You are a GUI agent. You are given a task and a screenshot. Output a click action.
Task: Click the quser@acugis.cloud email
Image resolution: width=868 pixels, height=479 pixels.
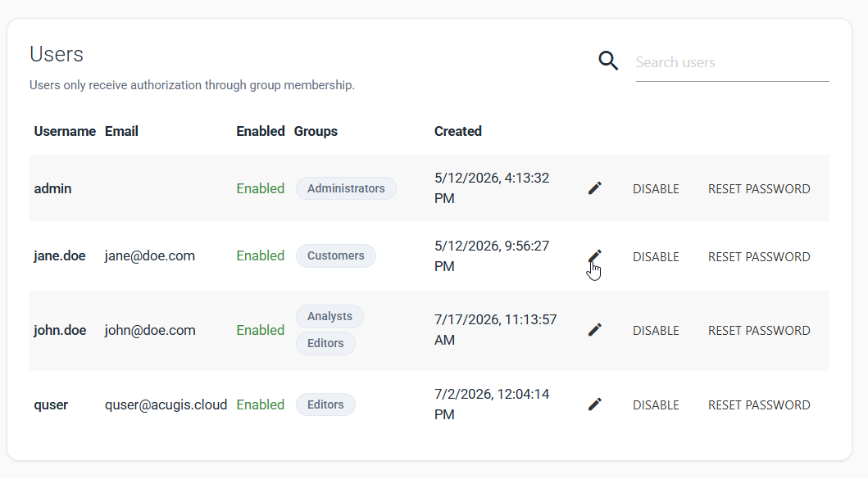166,404
